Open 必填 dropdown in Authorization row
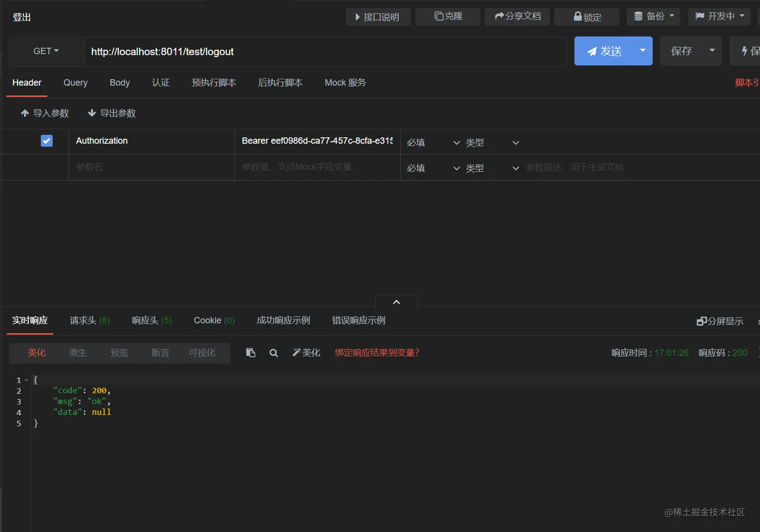 433,143
